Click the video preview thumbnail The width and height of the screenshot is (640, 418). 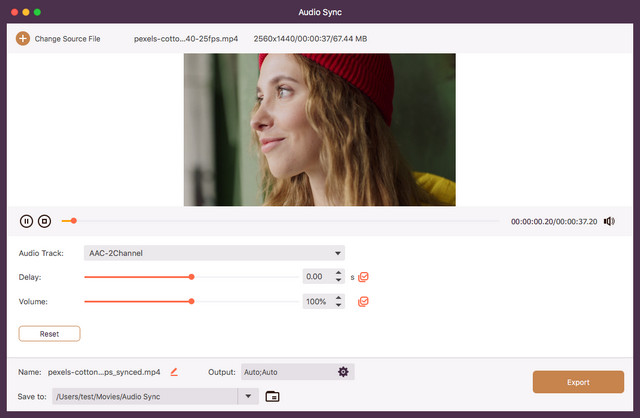319,130
